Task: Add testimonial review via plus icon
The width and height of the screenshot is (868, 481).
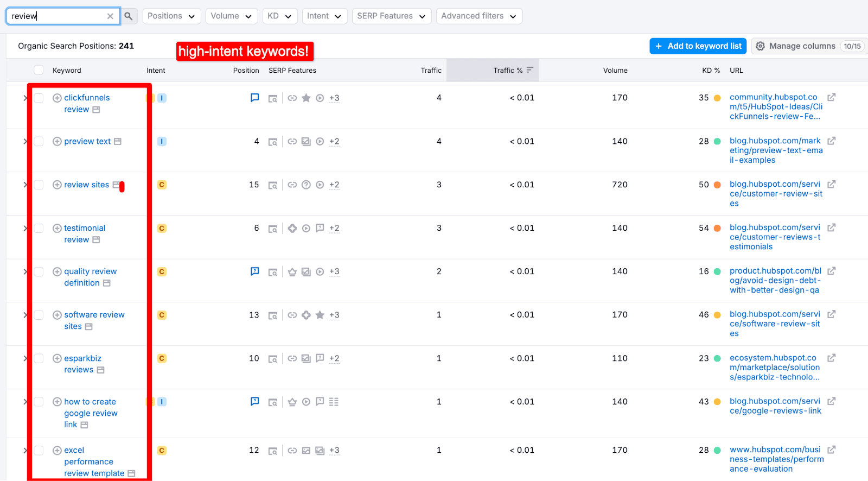Action: tap(57, 229)
